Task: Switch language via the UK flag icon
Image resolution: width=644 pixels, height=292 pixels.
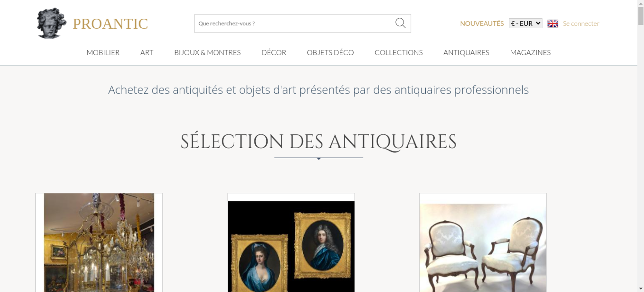Action: [553, 23]
